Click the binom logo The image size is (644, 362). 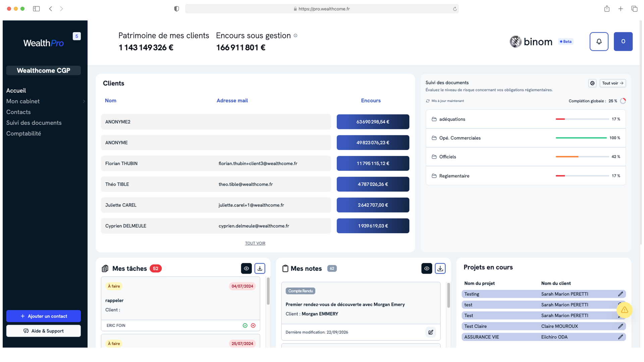point(531,42)
